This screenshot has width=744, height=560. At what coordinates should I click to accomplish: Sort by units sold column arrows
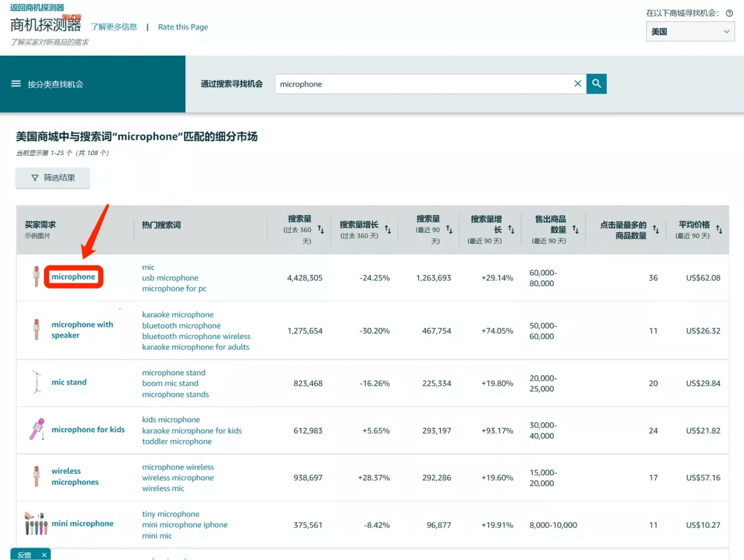click(575, 229)
